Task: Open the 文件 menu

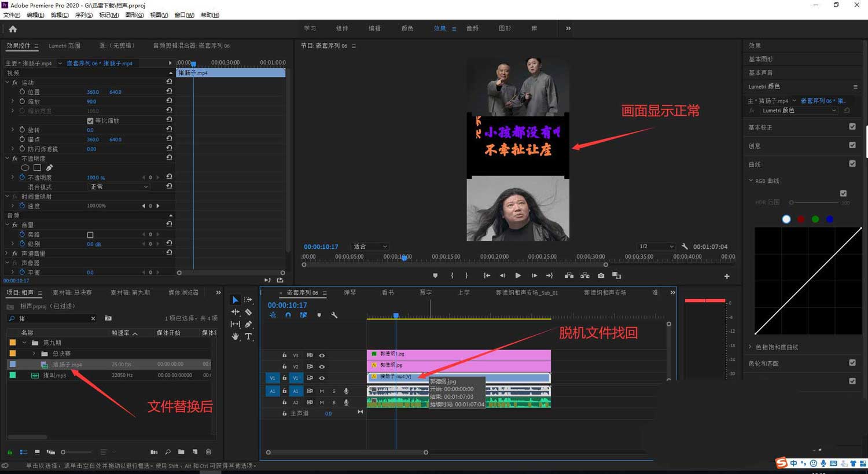Action: pyautogui.click(x=12, y=15)
